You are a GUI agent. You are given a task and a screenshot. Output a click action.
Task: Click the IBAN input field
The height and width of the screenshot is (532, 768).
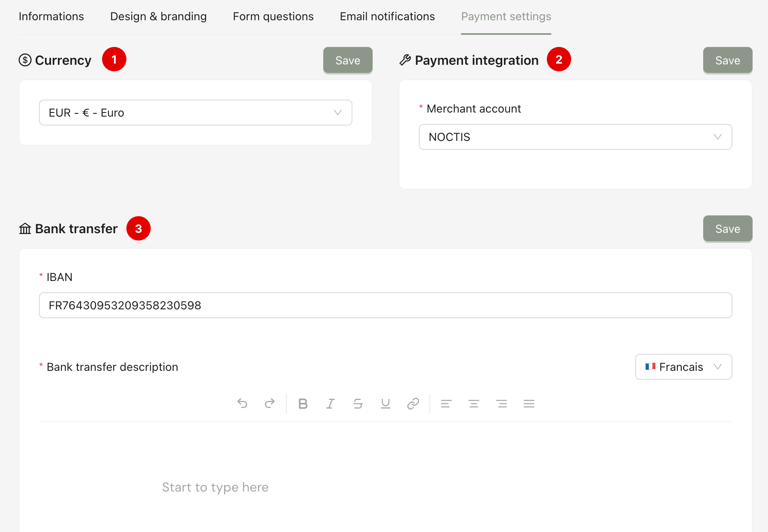385,305
